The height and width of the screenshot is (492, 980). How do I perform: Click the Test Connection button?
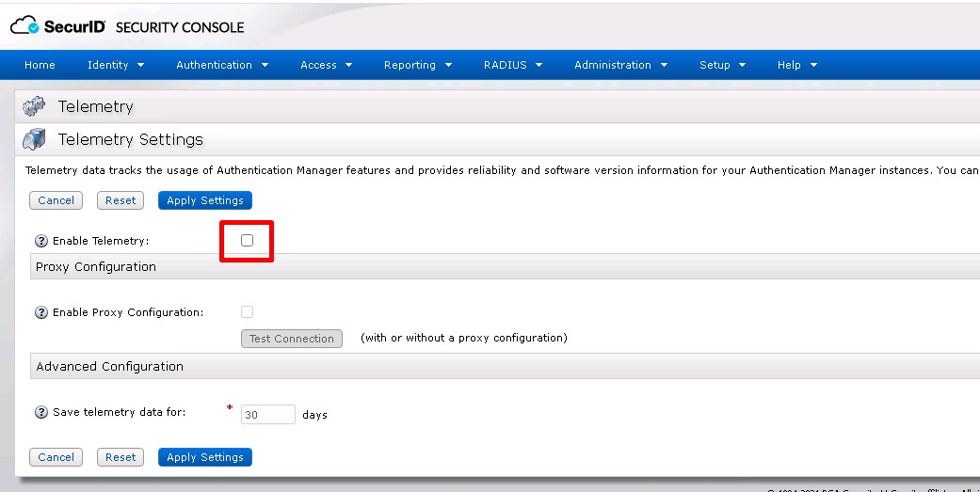(291, 339)
